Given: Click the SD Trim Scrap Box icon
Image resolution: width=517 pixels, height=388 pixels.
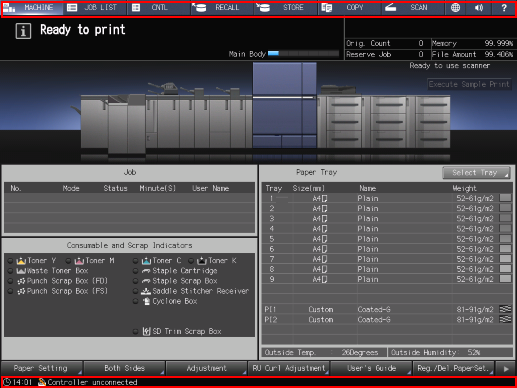Looking at the screenshot, I should 146,331.
